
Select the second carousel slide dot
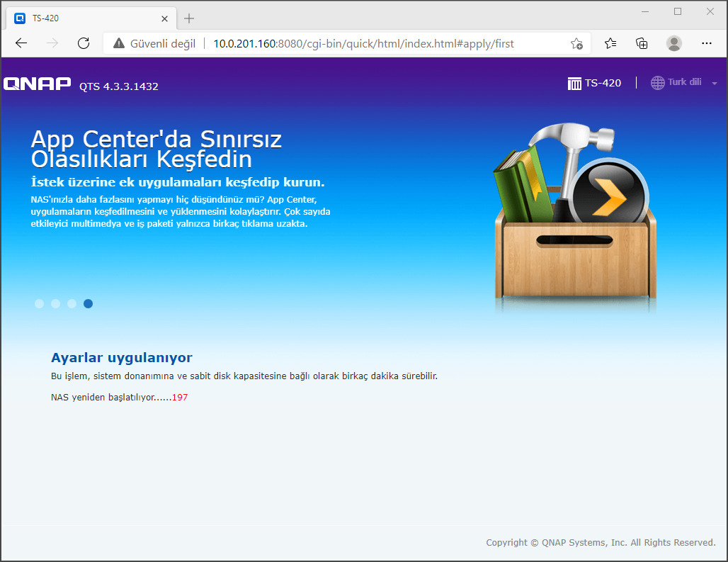[55, 304]
